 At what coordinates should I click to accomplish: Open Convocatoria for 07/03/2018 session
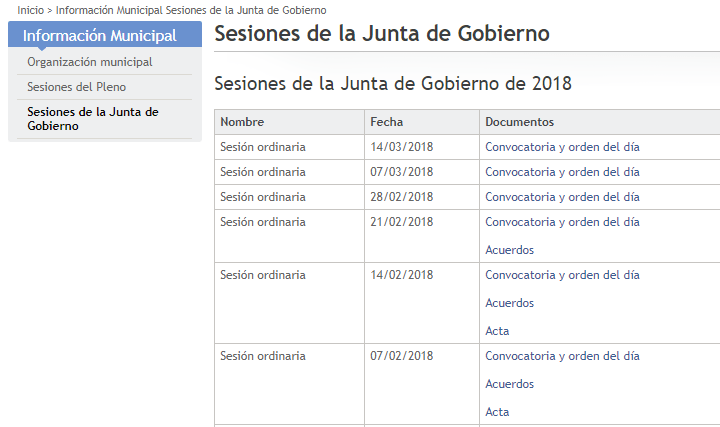pyautogui.click(x=562, y=172)
